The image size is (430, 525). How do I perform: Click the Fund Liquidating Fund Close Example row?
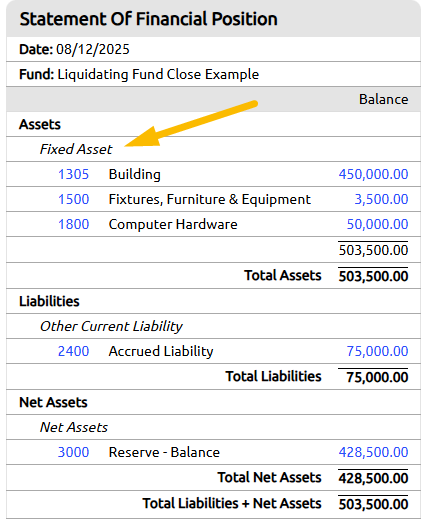point(213,74)
